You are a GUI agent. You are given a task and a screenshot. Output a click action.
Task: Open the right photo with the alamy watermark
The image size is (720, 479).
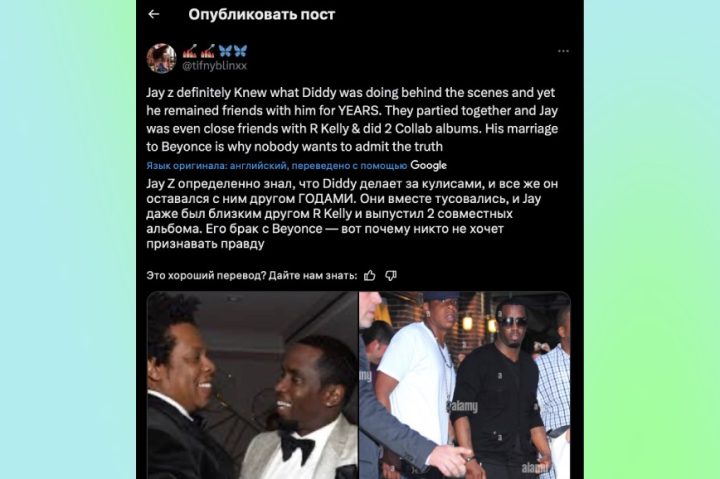coord(465,385)
